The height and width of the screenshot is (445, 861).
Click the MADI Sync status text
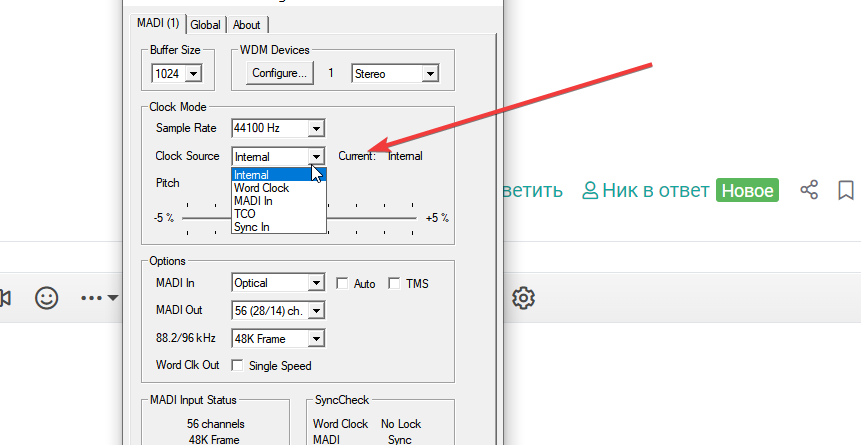pyautogui.click(x=399, y=440)
